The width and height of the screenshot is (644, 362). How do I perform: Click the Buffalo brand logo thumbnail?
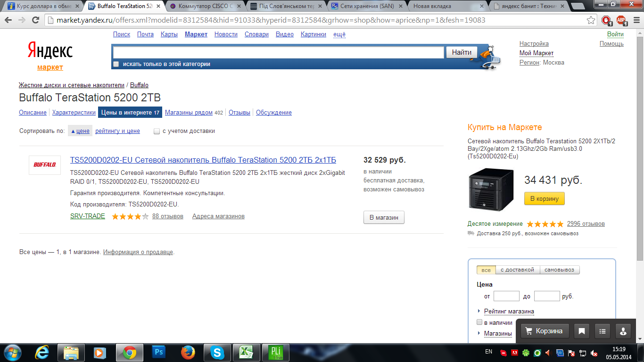[45, 165]
